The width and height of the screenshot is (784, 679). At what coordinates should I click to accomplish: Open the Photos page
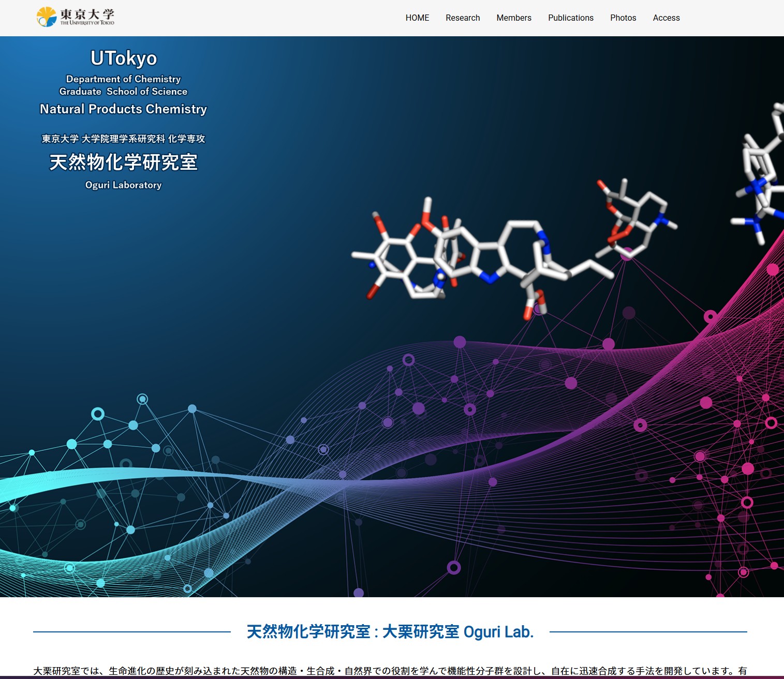pyautogui.click(x=623, y=18)
